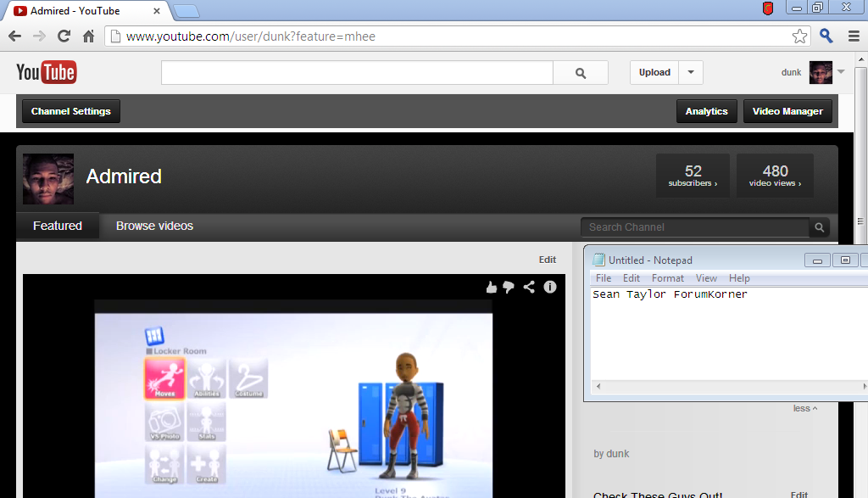
Task: Open Analytics
Action: click(x=706, y=111)
